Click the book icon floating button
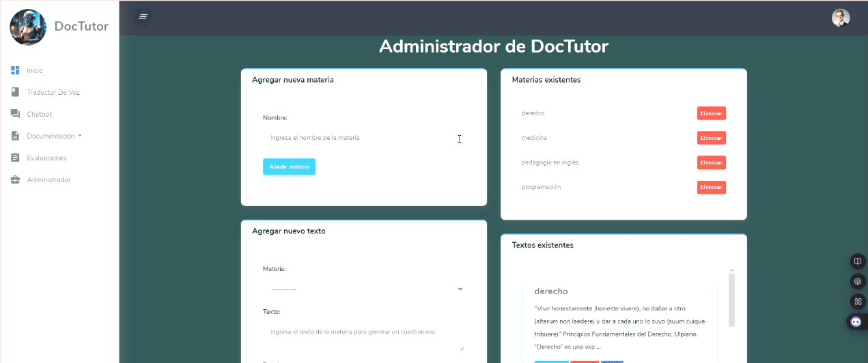This screenshot has height=363, width=868. [x=858, y=261]
